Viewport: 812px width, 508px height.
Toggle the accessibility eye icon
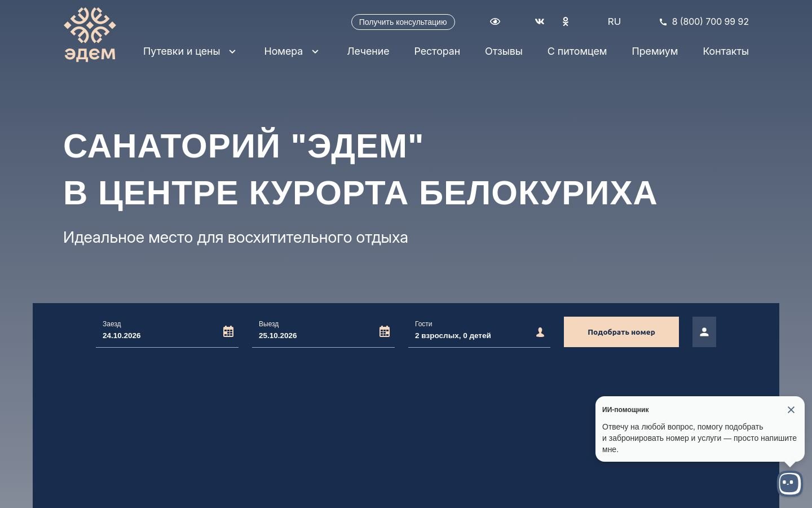(495, 21)
